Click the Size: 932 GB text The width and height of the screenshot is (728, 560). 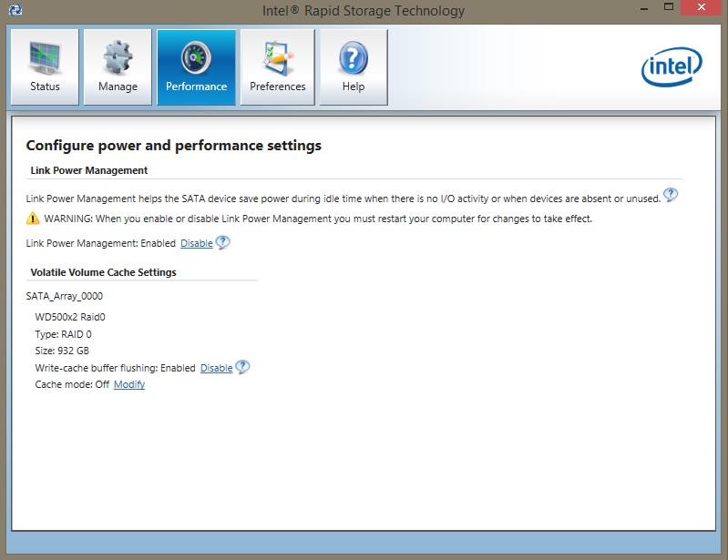62,351
